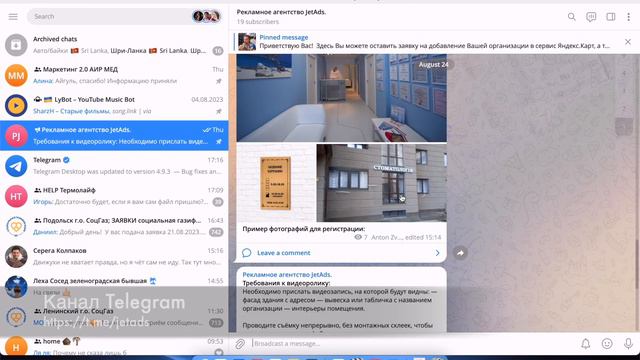The height and width of the screenshot is (360, 640).
Task: Click sender name Рекламное агентство JetAds in post
Action: [x=287, y=275]
